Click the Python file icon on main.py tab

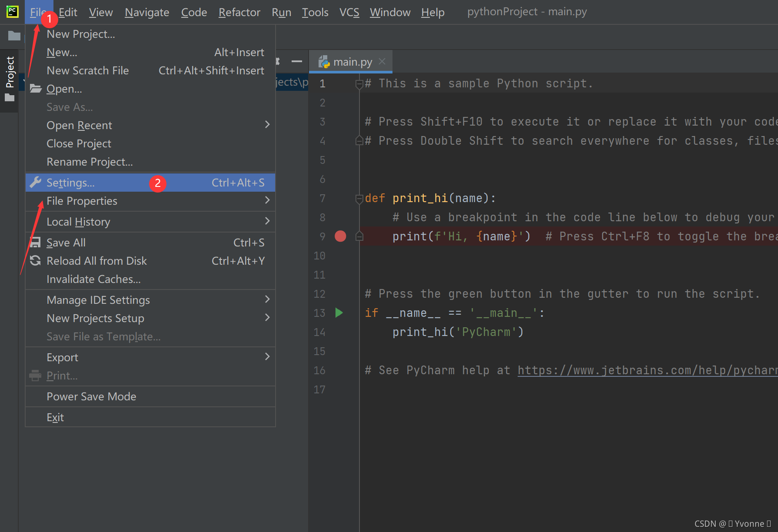point(324,62)
